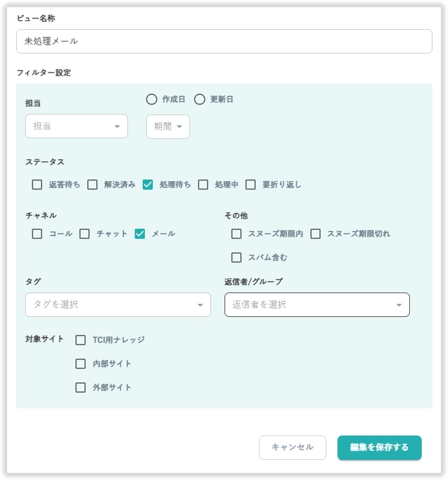Viewport: 448px width, 480px height.
Task: Check the スヌーズ期限内 checkbox
Action: click(x=237, y=234)
